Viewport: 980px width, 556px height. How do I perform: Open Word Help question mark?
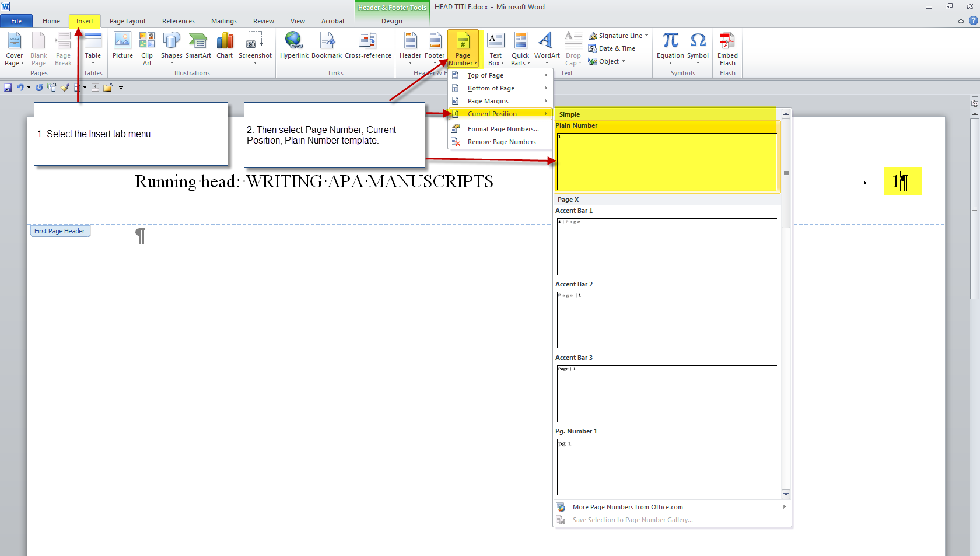973,20
